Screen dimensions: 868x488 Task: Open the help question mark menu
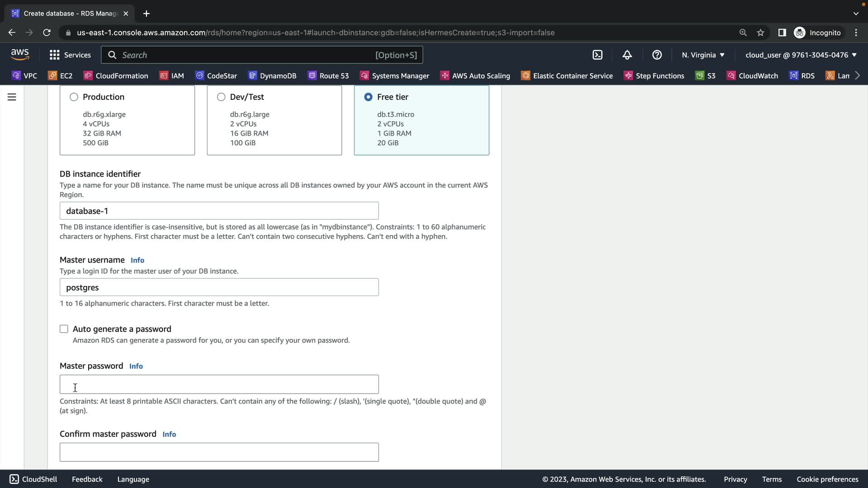point(657,55)
